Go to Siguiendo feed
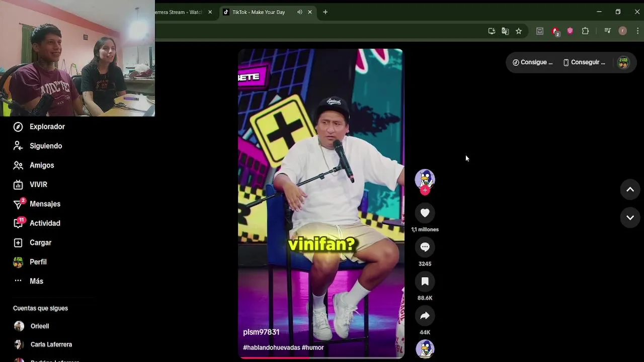This screenshot has height=362, width=644. pyautogui.click(x=46, y=146)
